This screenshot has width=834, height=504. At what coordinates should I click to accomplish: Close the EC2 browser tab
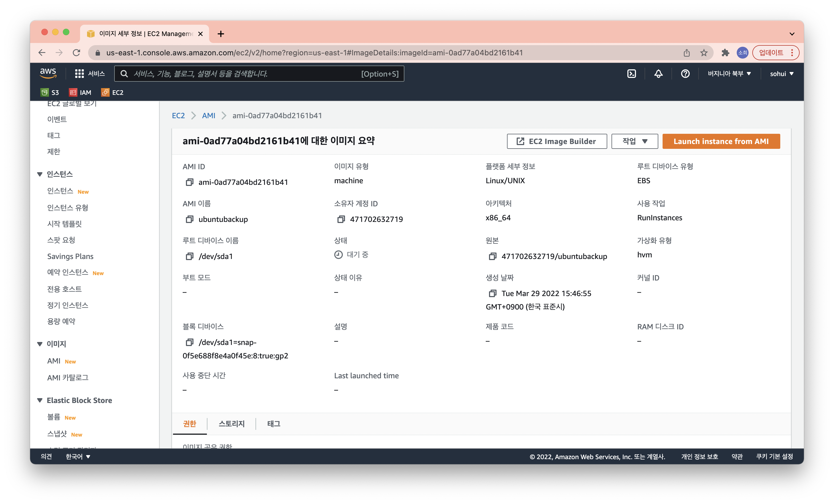pos(200,34)
